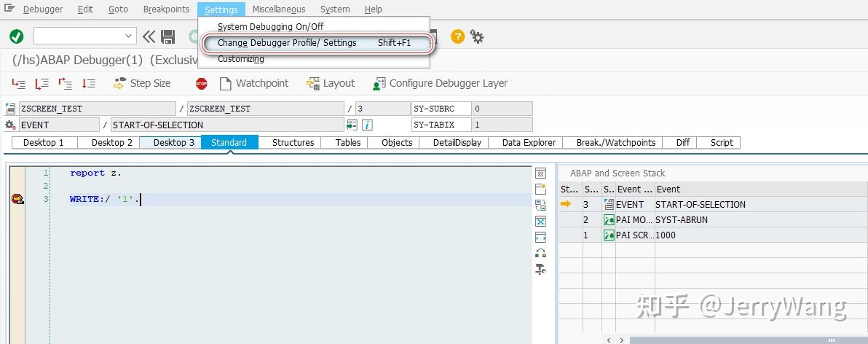Switch to Script tab
The width and height of the screenshot is (868, 344).
[722, 142]
